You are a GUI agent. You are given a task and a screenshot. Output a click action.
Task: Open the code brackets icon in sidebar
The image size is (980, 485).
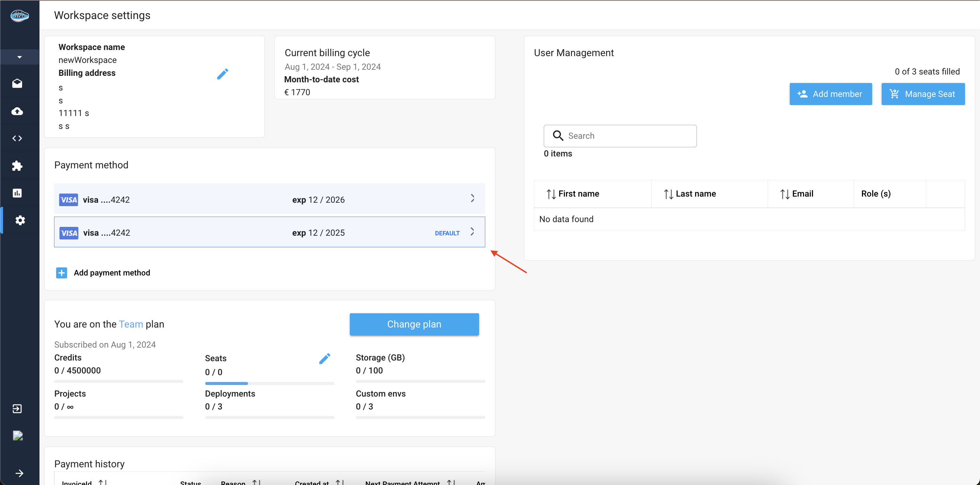click(17, 138)
